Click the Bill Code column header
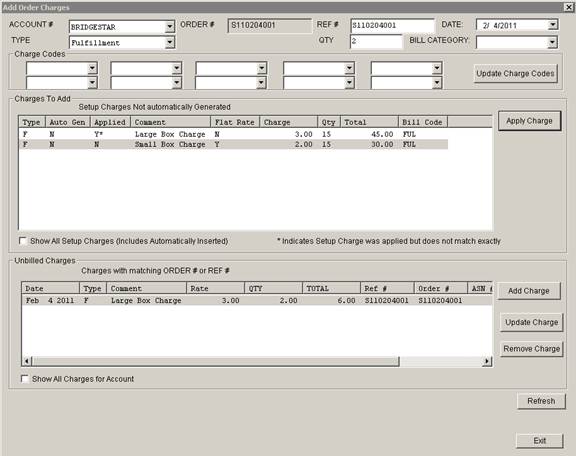Screen dimensions: 576x456 pyautogui.click(x=422, y=122)
